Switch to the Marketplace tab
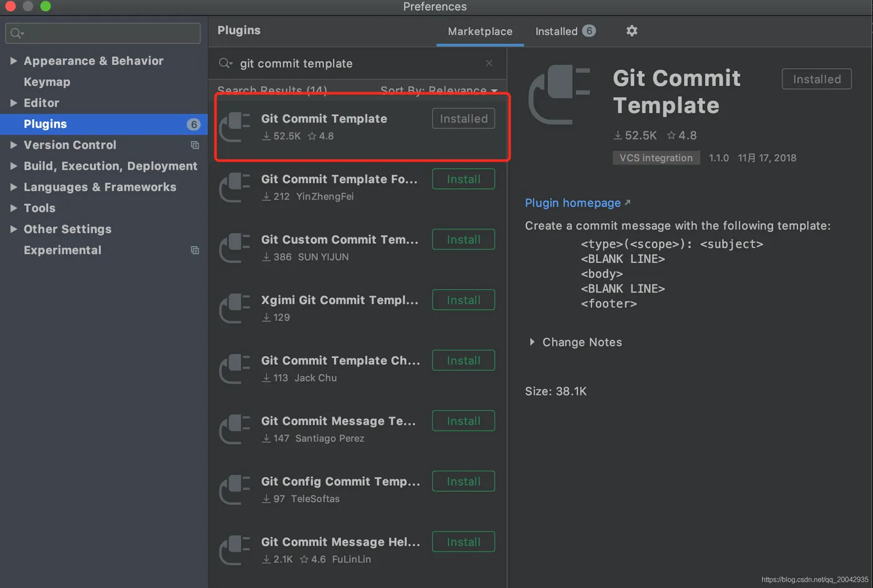 (480, 31)
